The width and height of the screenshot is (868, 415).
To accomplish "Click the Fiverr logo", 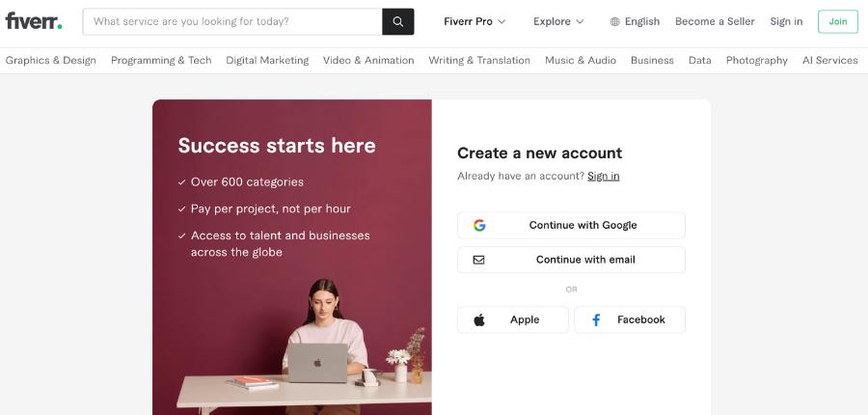I will click(x=34, y=21).
